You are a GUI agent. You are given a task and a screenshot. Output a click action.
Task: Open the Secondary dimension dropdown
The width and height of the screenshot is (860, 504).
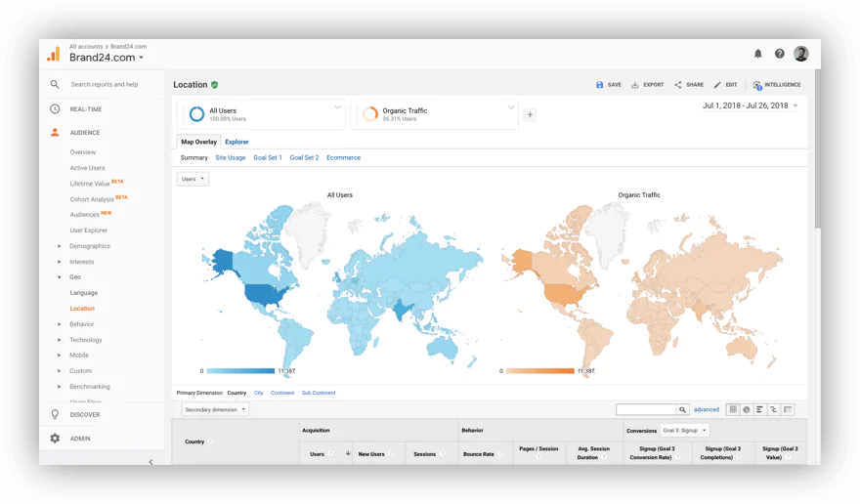pyautogui.click(x=215, y=409)
